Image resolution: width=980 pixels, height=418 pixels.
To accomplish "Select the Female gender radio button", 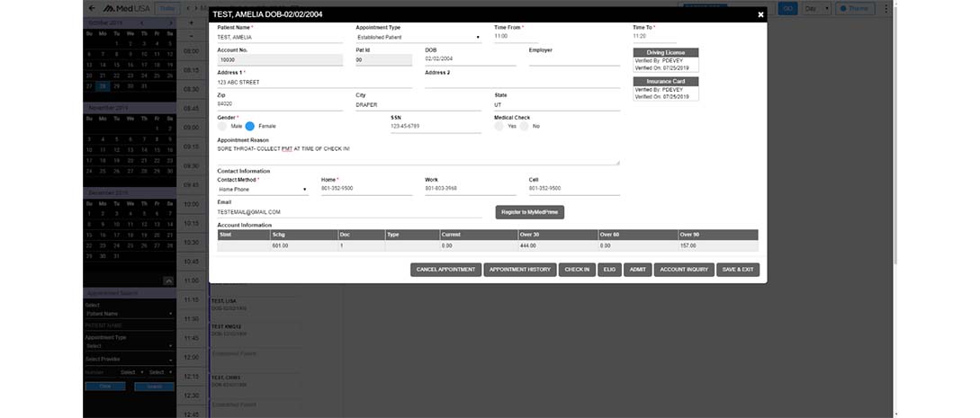I will pyautogui.click(x=250, y=126).
